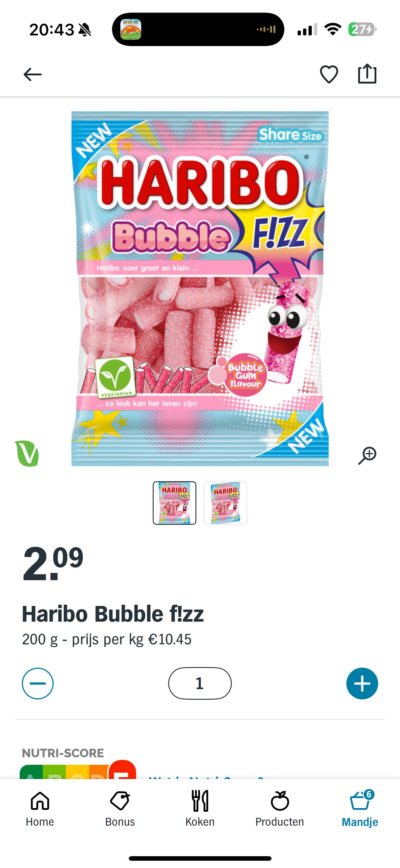Tap the back arrow
400x868 pixels.
[x=32, y=74]
